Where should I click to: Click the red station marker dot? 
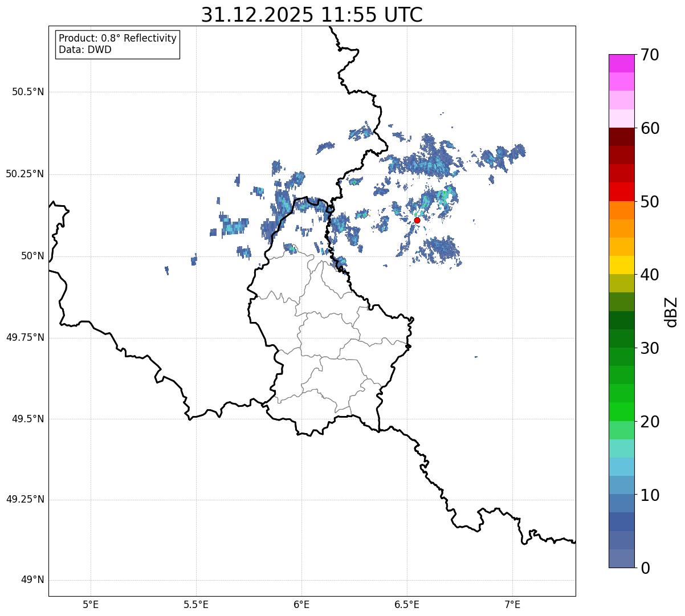pos(417,220)
